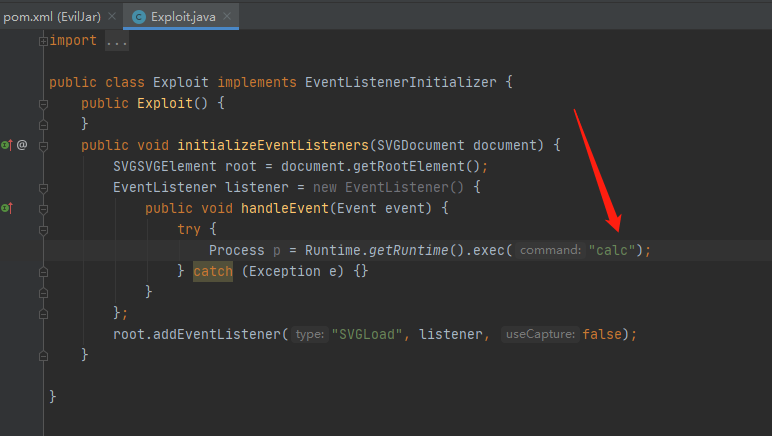Collapse the initializeEventListeners method

[43, 146]
